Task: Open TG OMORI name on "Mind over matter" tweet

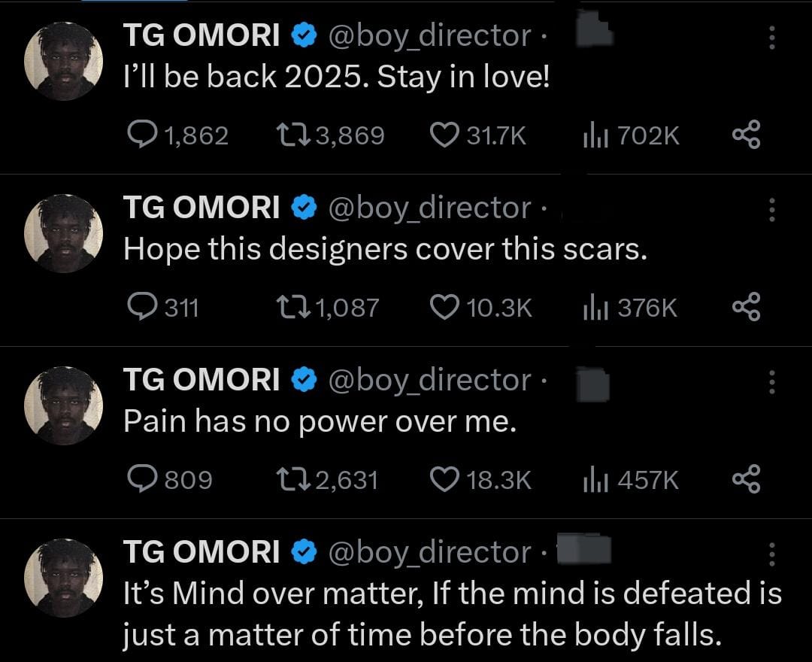Action: pyautogui.click(x=201, y=553)
